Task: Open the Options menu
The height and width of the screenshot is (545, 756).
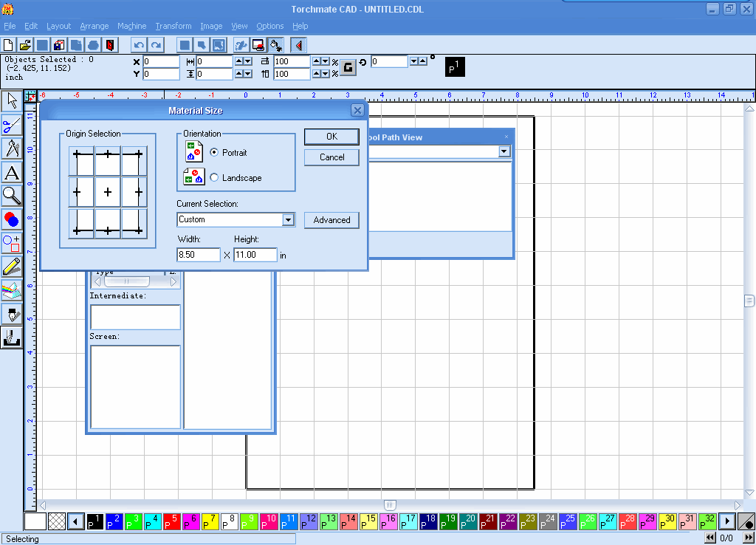Action: pyautogui.click(x=270, y=26)
